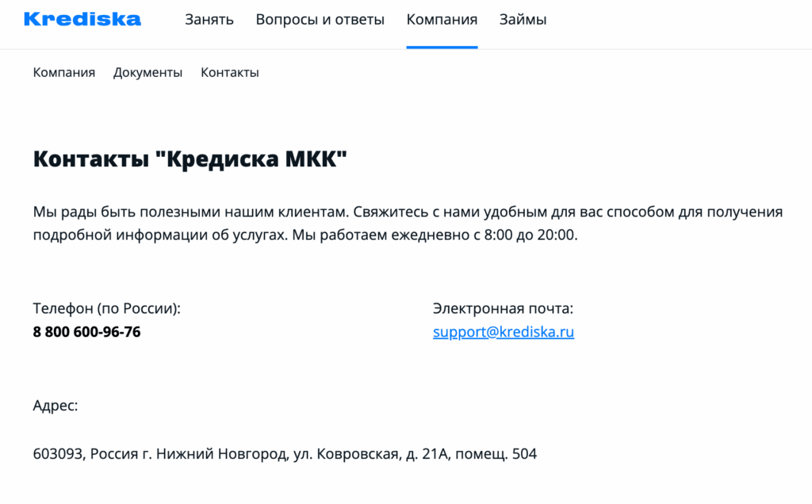Click the Адрес label
812x504 pixels.
(x=56, y=407)
